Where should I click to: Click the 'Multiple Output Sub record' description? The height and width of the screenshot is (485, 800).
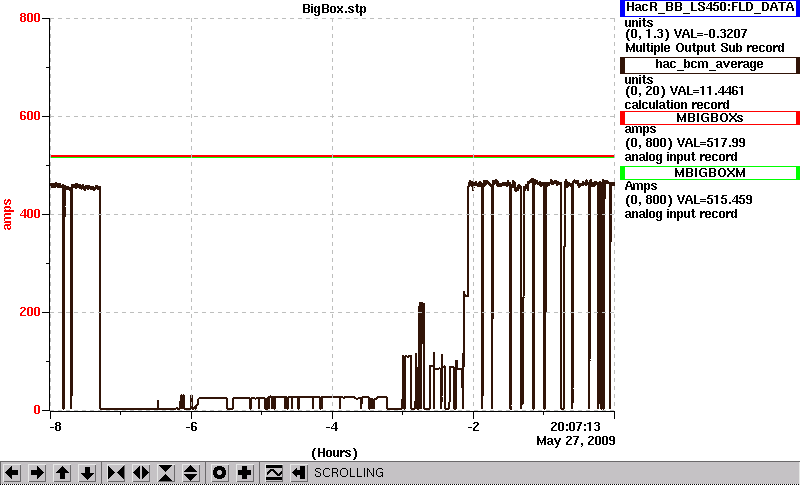click(705, 48)
